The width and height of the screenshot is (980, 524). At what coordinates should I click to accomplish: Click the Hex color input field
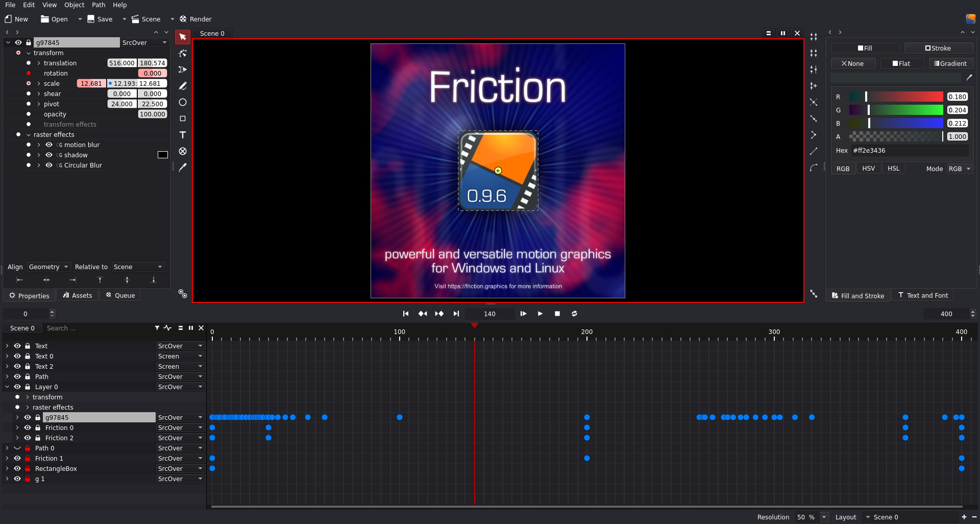point(910,150)
